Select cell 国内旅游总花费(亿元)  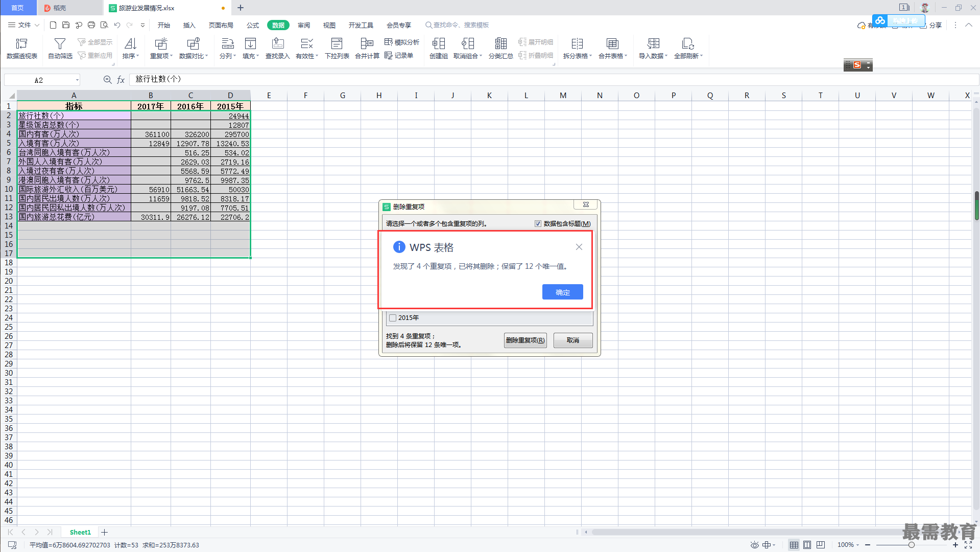click(x=74, y=217)
